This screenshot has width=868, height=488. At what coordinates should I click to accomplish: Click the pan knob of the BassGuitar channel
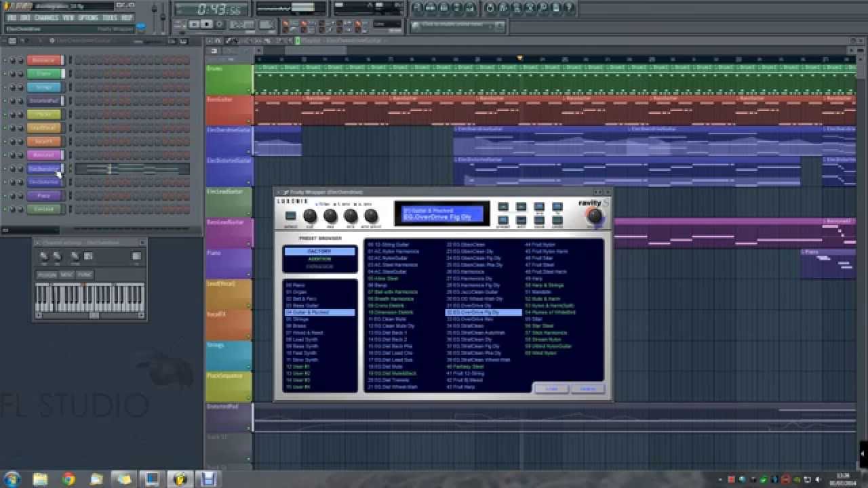(x=13, y=60)
